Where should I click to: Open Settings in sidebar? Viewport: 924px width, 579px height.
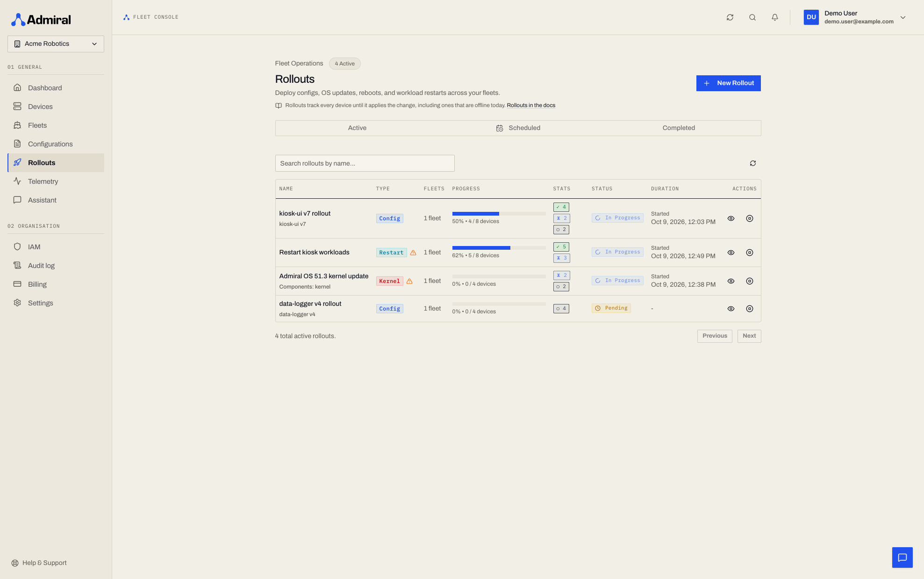tap(56, 303)
